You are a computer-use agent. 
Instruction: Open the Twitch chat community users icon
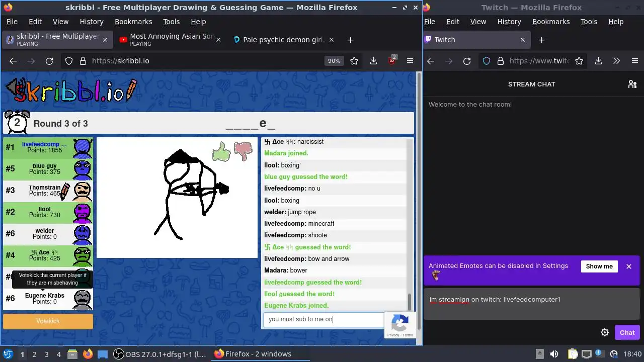[x=632, y=84]
